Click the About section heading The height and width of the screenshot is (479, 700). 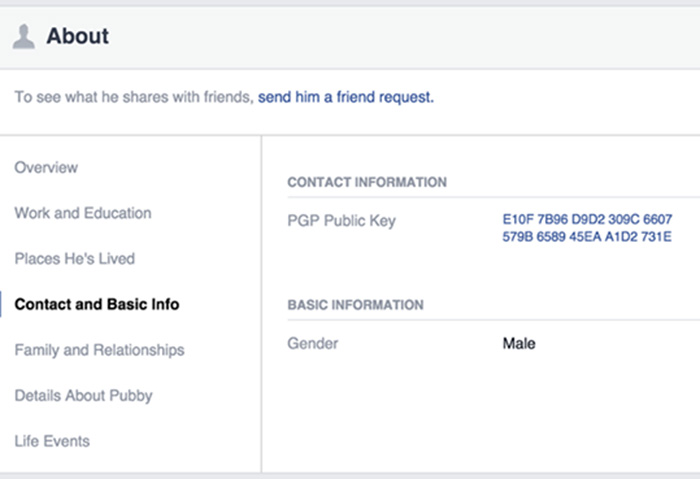coord(77,37)
